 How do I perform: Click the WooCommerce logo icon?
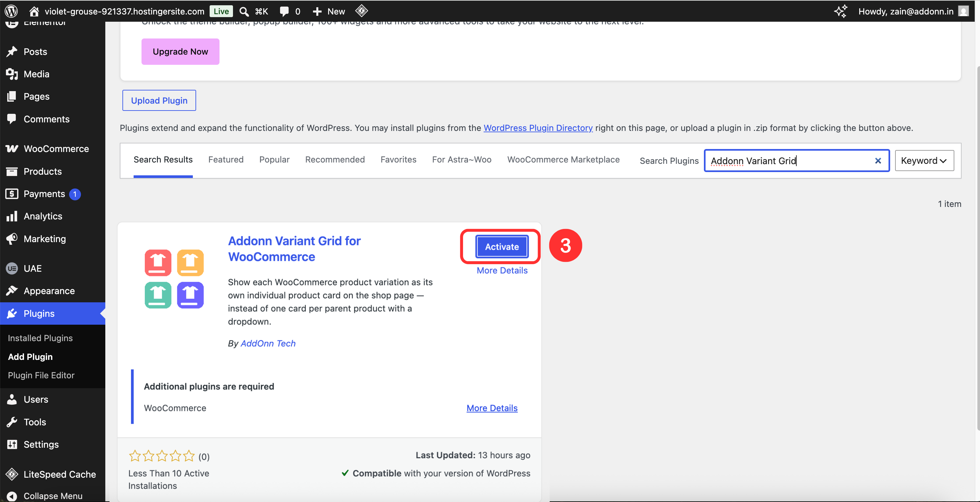coord(12,149)
